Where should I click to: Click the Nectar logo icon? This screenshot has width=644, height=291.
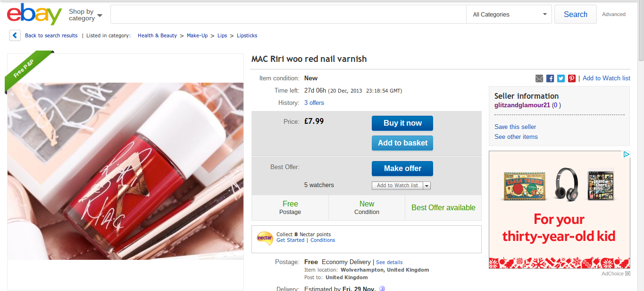pos(265,238)
